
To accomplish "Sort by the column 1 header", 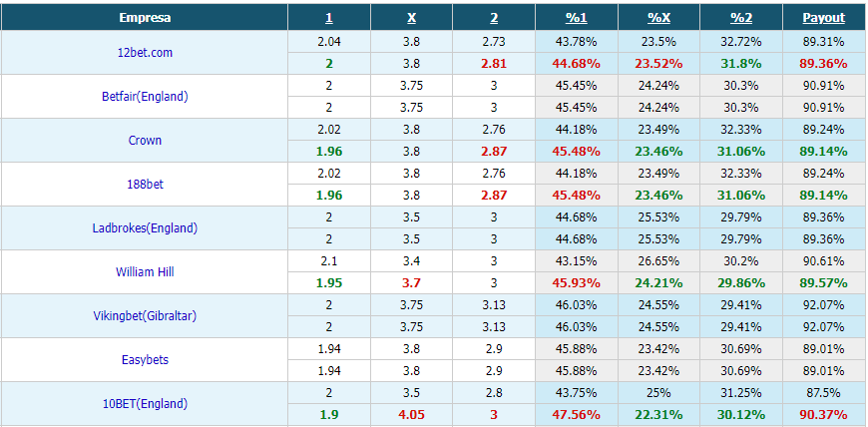I will coord(329,18).
